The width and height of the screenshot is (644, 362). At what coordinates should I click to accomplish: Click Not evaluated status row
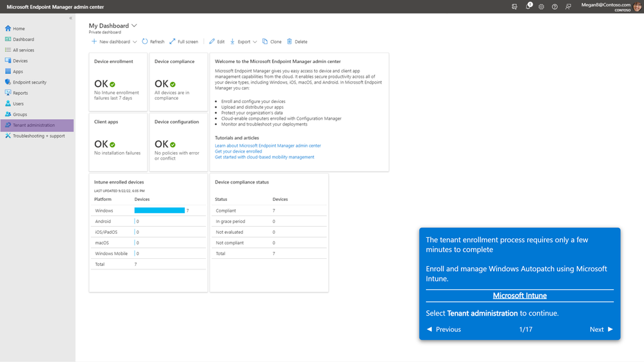click(269, 232)
